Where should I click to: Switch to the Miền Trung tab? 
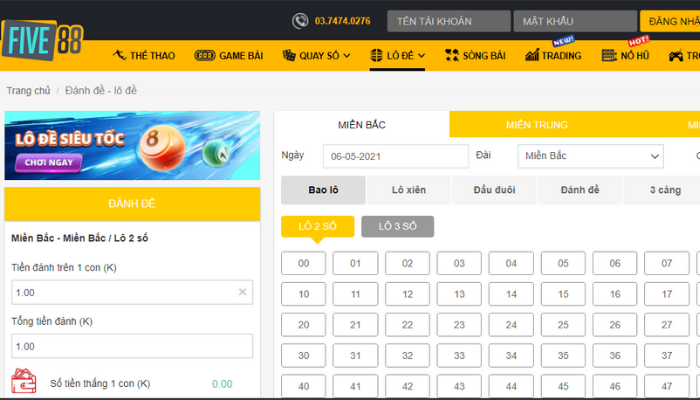pos(536,125)
